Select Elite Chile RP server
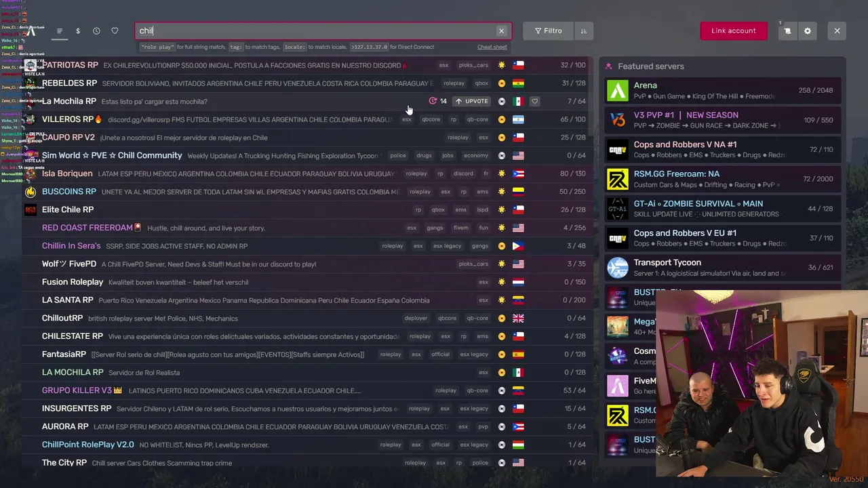Image resolution: width=868 pixels, height=488 pixels. pos(307,209)
